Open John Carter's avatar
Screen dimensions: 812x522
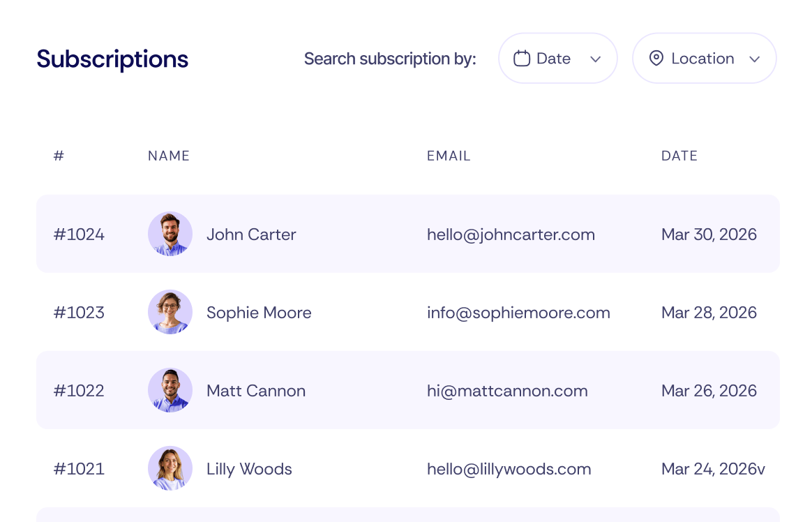click(170, 234)
